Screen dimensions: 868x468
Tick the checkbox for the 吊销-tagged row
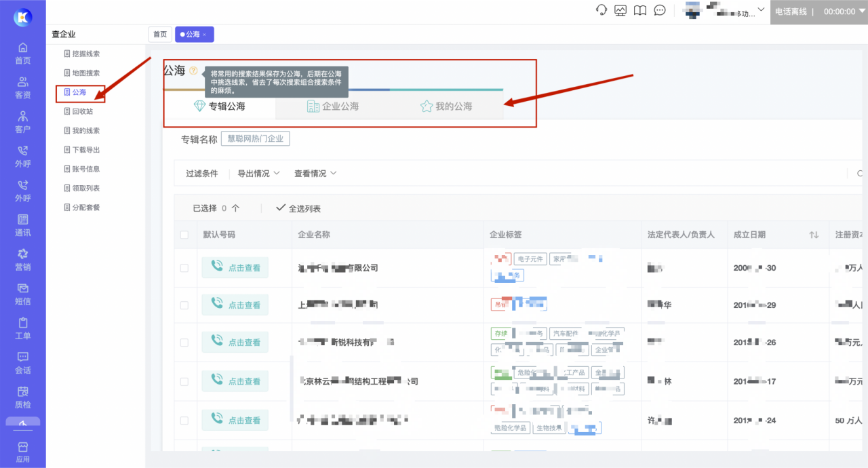184,305
